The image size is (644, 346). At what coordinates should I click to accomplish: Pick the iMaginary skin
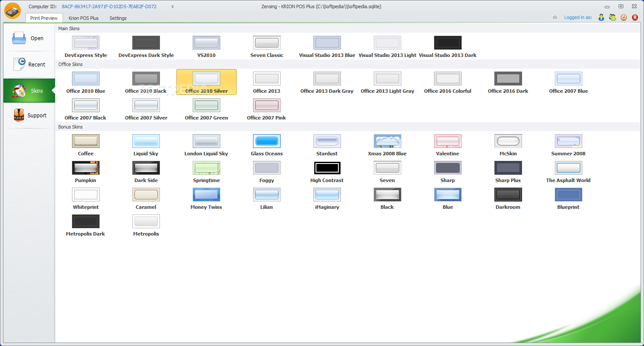tap(327, 198)
